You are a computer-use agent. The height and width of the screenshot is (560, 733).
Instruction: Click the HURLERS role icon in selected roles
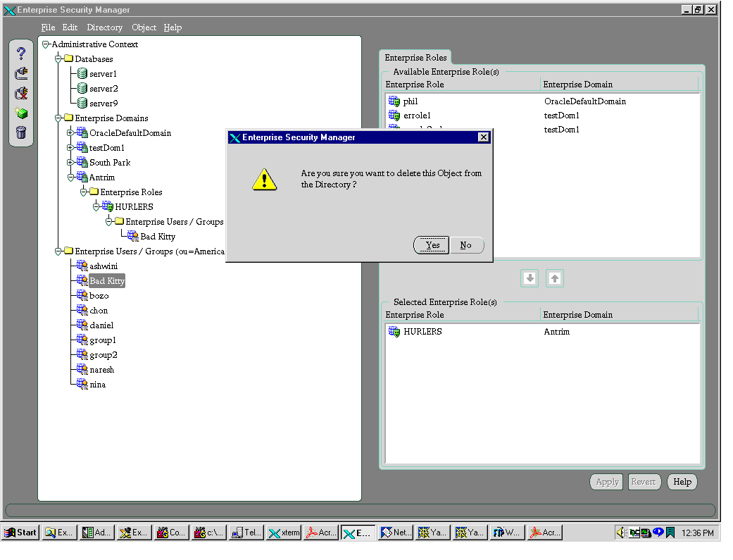tap(394, 332)
